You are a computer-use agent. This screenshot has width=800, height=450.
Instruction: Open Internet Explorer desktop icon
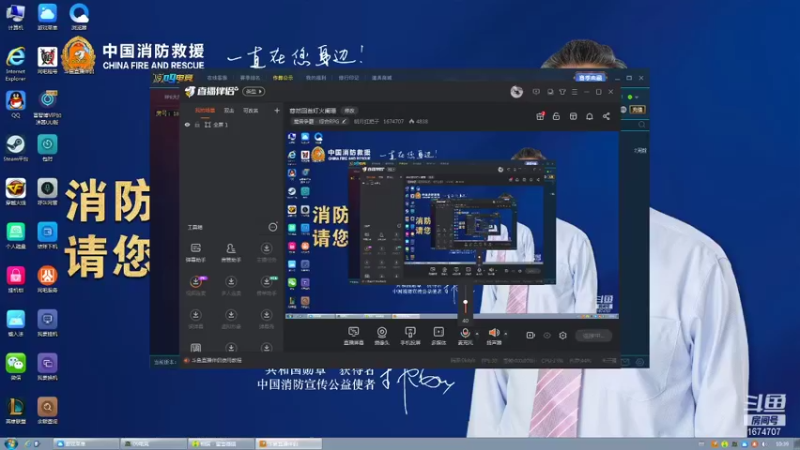[x=16, y=64]
